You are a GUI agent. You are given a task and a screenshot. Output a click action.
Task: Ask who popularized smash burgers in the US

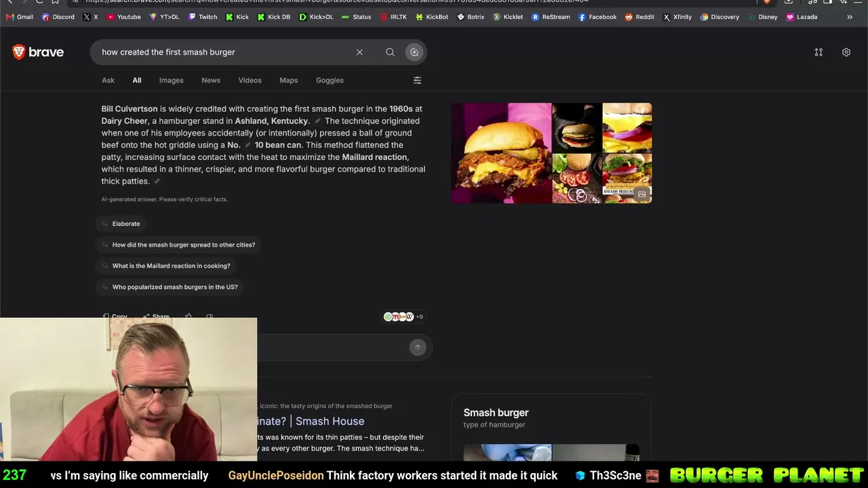170,287
